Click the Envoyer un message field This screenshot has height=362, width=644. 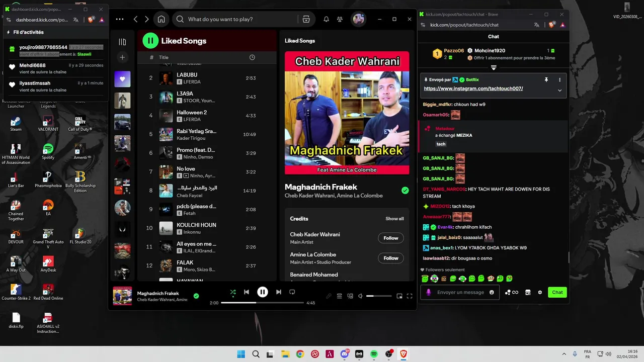pos(460,292)
